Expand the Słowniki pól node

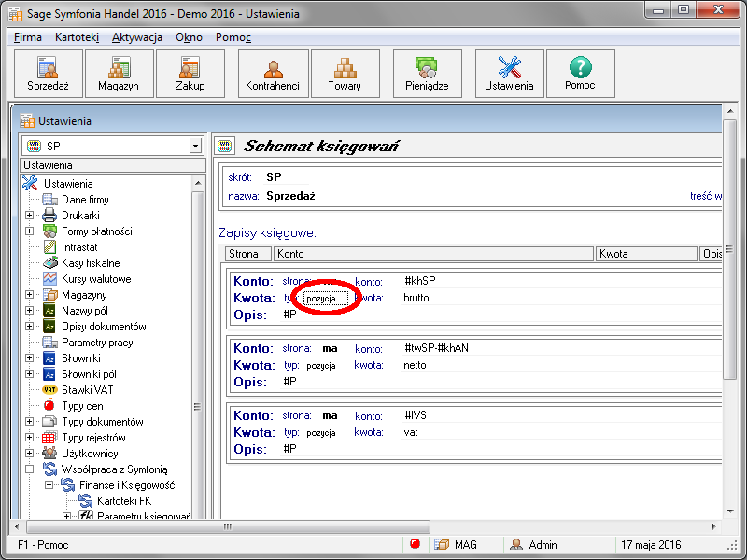pos(30,374)
